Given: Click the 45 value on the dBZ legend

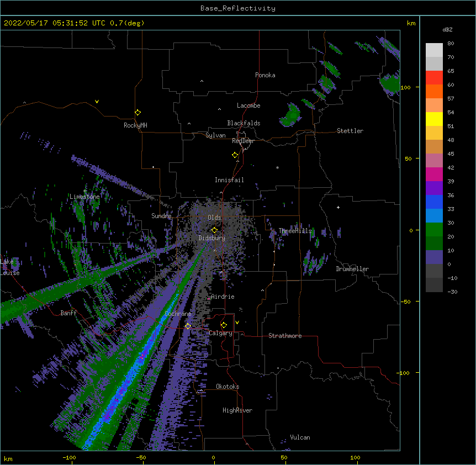Looking at the screenshot, I should coord(451,154).
